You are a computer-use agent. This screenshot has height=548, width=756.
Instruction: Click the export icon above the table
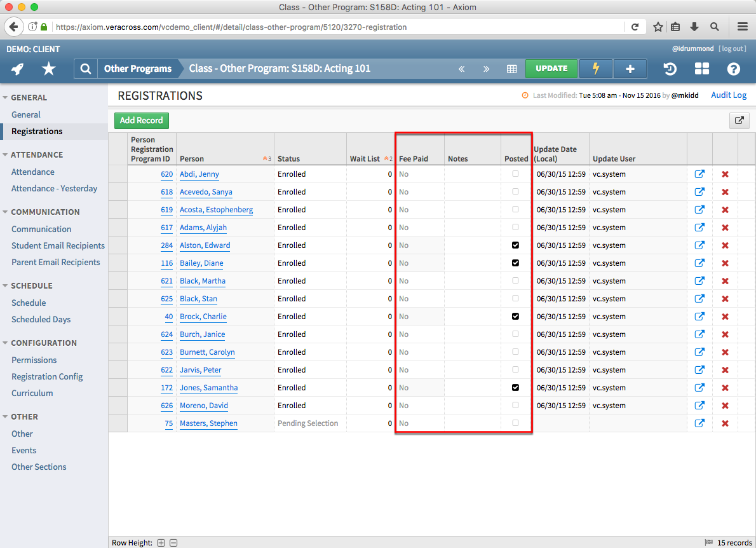pos(739,121)
